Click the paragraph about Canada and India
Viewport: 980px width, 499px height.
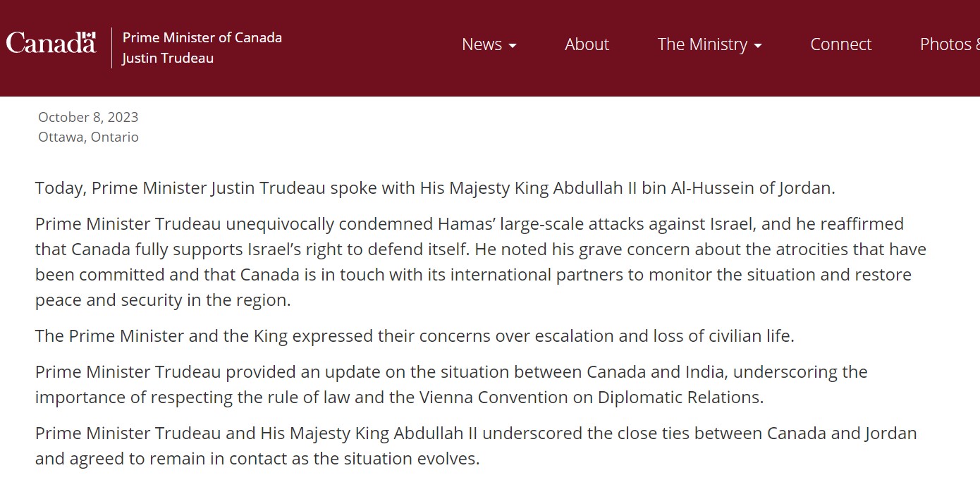(x=451, y=385)
